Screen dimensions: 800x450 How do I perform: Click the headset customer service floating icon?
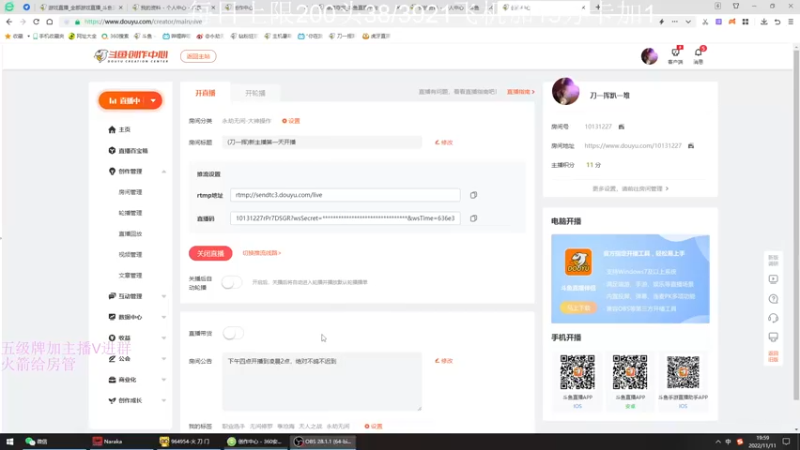[773, 318]
